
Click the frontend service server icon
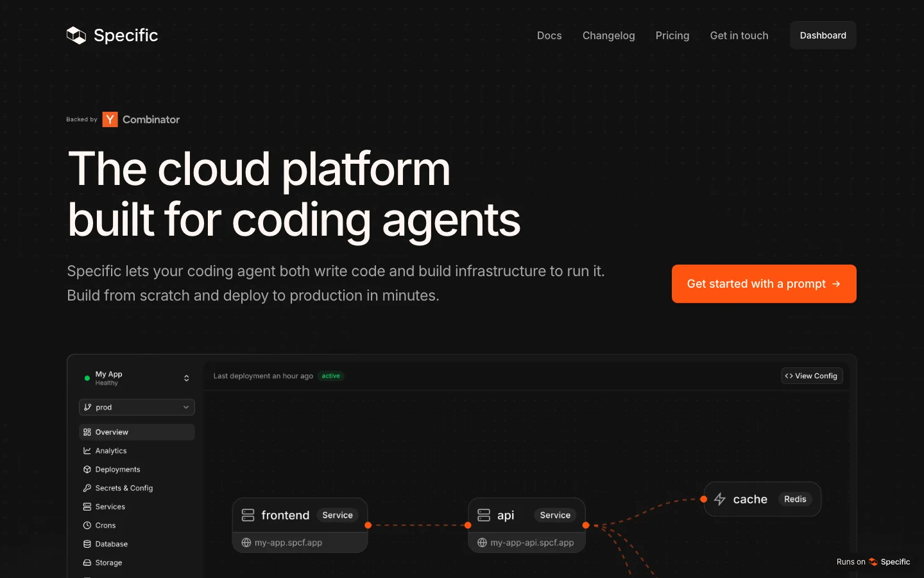point(248,515)
